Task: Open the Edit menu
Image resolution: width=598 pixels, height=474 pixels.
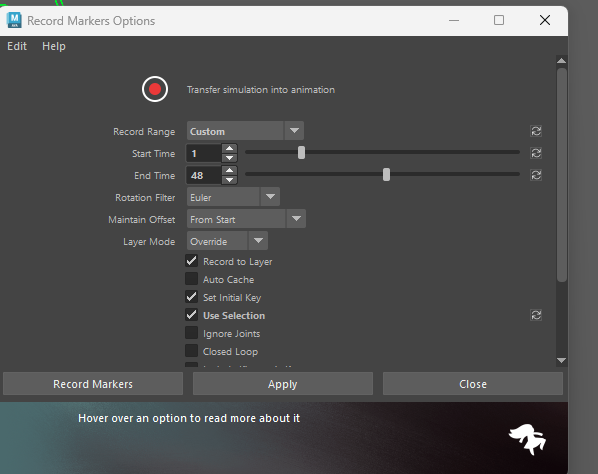Action: [x=17, y=46]
